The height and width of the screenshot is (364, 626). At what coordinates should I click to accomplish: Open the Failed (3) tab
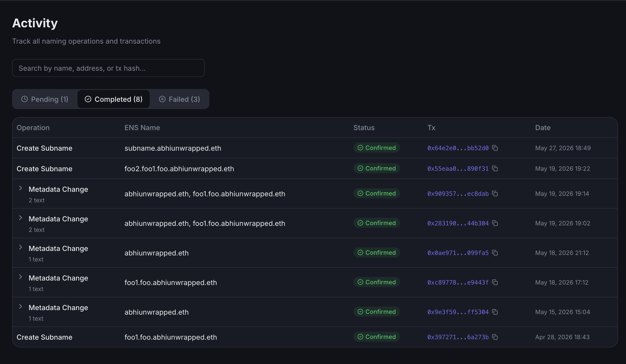coord(180,99)
